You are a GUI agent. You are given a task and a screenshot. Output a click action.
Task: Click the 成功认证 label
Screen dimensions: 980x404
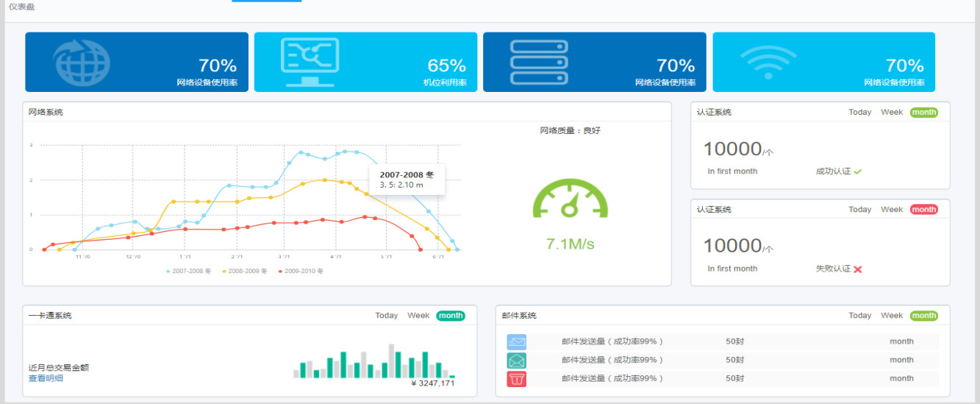pos(833,171)
